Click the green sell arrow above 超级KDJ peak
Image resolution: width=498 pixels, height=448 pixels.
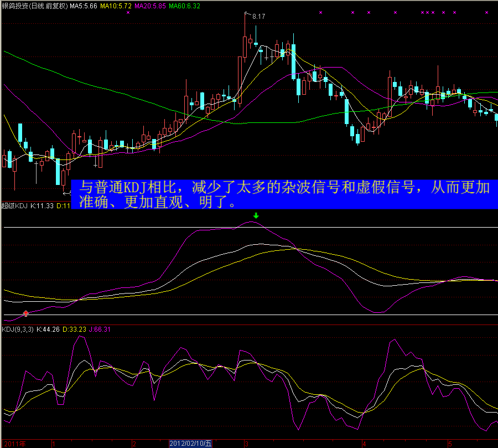(256, 215)
